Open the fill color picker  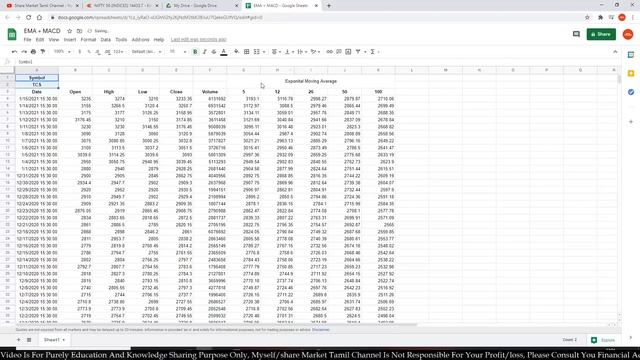coord(237,52)
